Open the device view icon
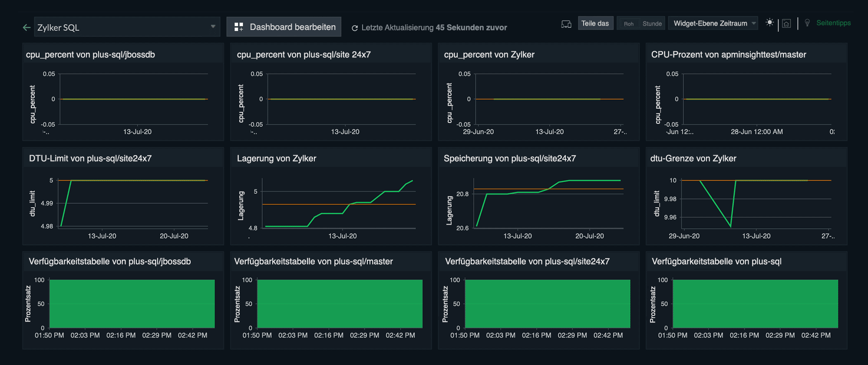Image resolution: width=868 pixels, height=365 pixels. pos(566,24)
